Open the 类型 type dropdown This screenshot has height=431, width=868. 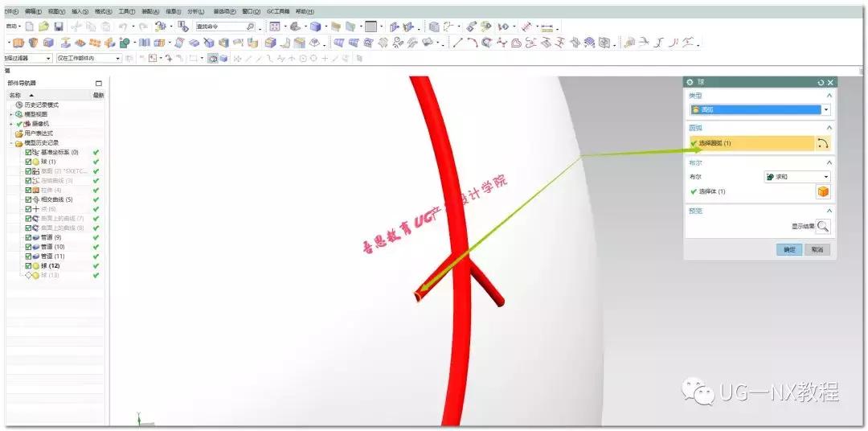tap(825, 110)
